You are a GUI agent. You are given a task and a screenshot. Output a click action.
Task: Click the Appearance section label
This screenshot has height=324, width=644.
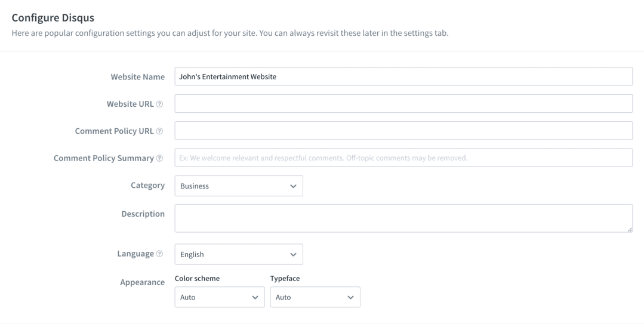(142, 282)
